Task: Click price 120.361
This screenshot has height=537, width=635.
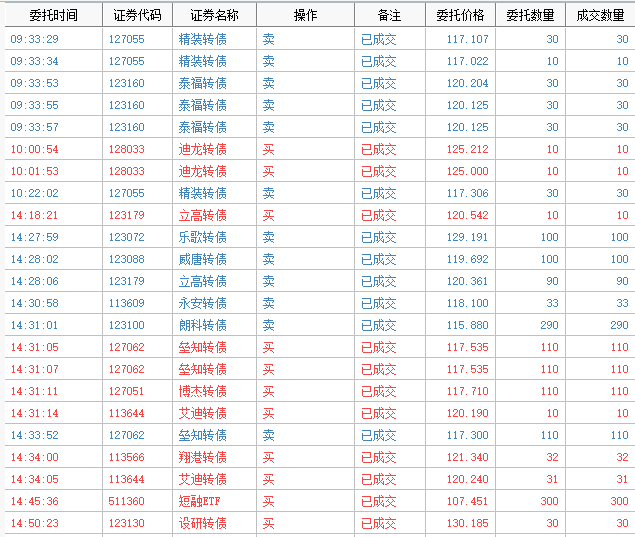Action: 468,281
